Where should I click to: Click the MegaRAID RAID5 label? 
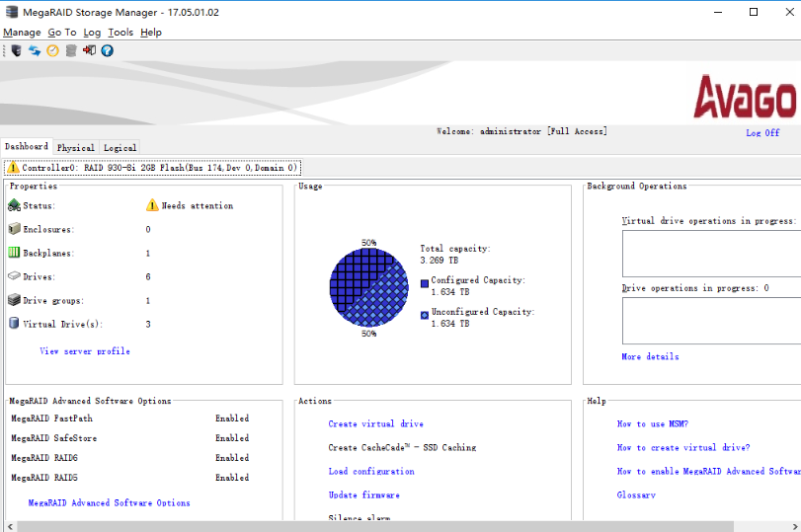(44, 478)
